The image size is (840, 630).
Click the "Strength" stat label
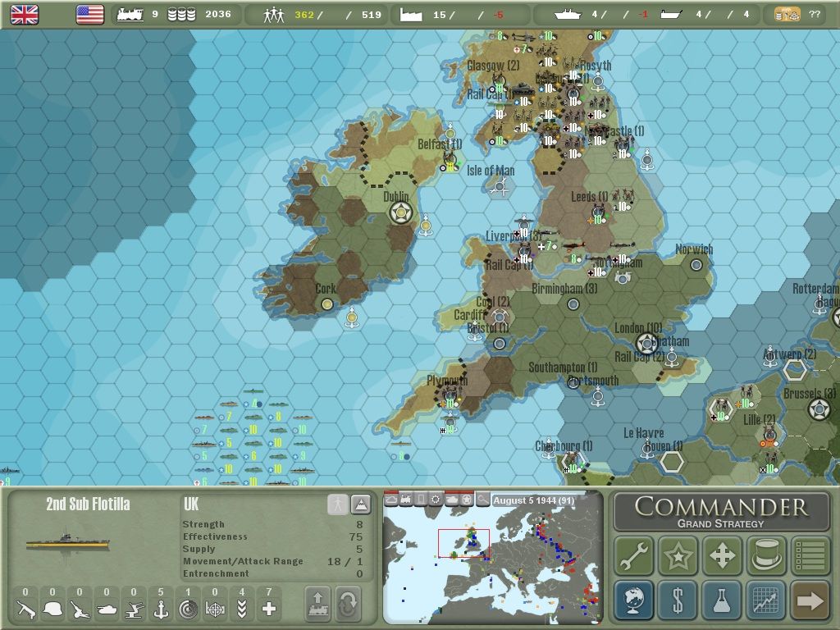click(x=203, y=524)
